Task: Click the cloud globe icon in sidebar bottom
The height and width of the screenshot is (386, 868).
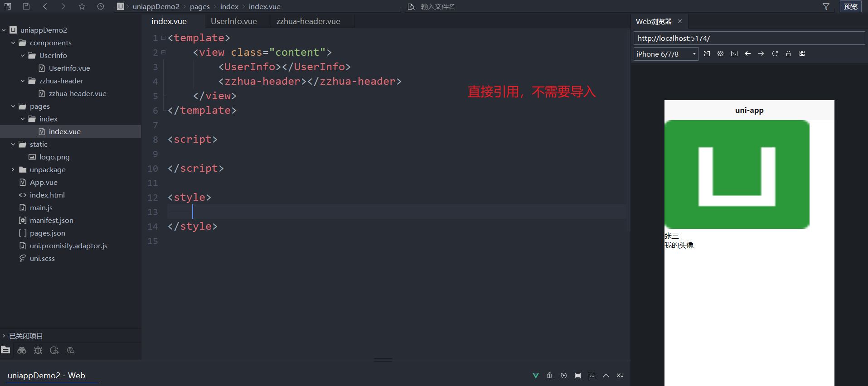Action: 71,350
